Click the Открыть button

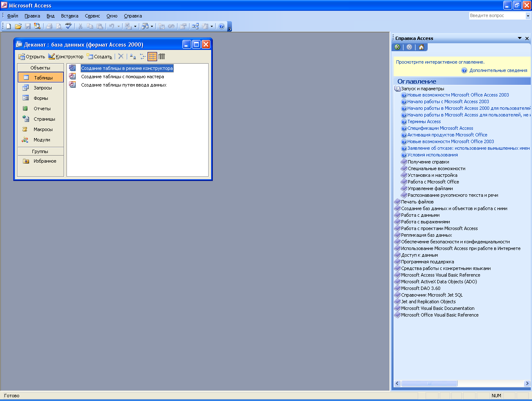(32, 57)
